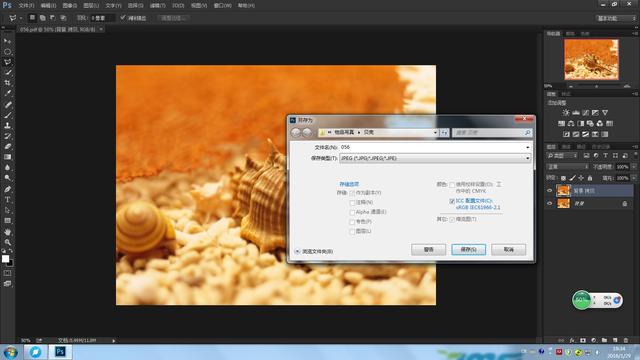Click Delete layer trash icon
Screen dimensions: 640x360
(626, 340)
